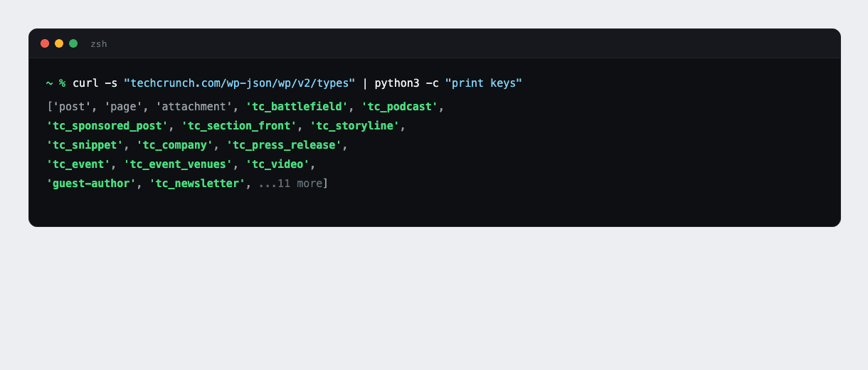Click the python3 command word
Screen dimensions: 868x370
(397, 83)
